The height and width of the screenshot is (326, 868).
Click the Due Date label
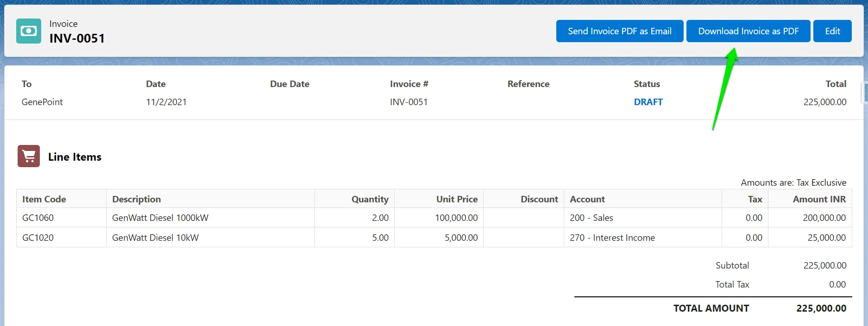click(289, 84)
